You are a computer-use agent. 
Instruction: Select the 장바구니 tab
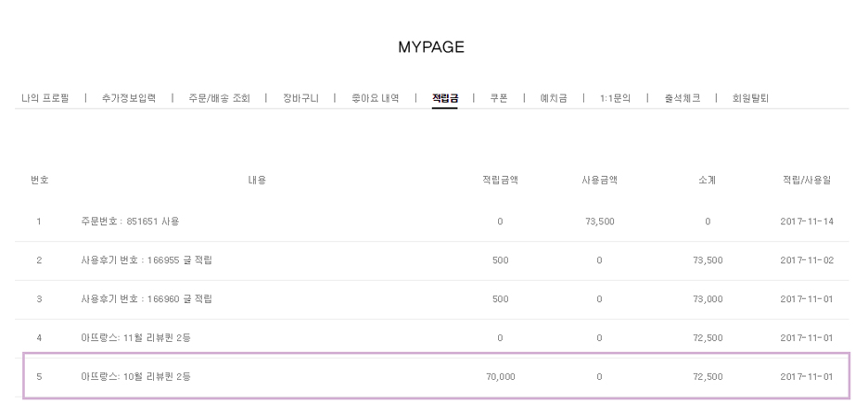pyautogui.click(x=300, y=98)
